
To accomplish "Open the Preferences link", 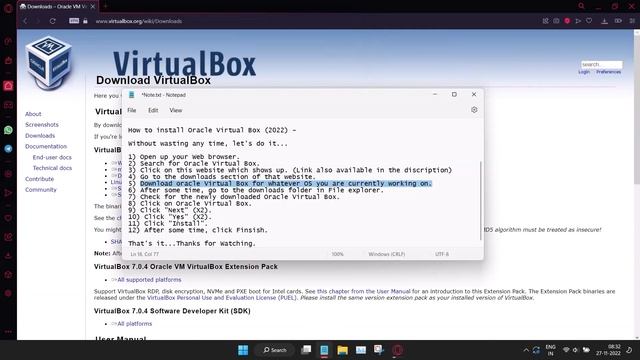I will click(x=608, y=72).
